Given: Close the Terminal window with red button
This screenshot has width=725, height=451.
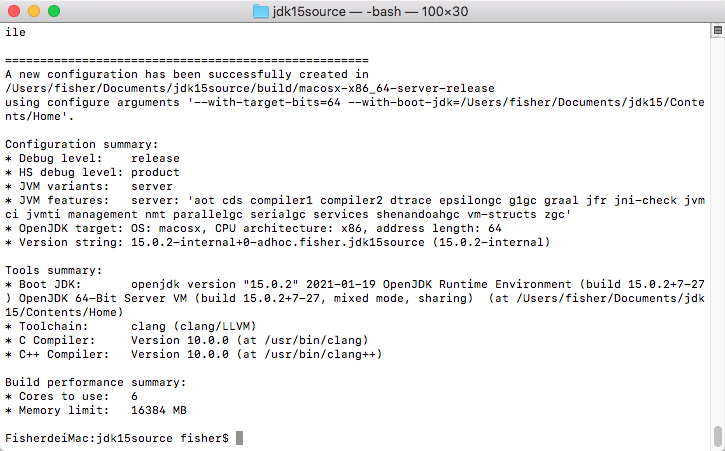Looking at the screenshot, I should coord(14,11).
